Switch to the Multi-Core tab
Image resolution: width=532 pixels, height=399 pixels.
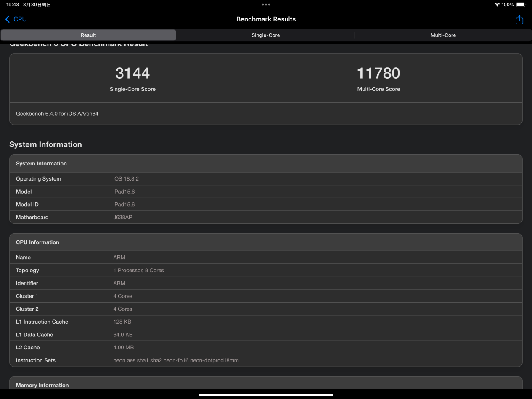pyautogui.click(x=443, y=35)
